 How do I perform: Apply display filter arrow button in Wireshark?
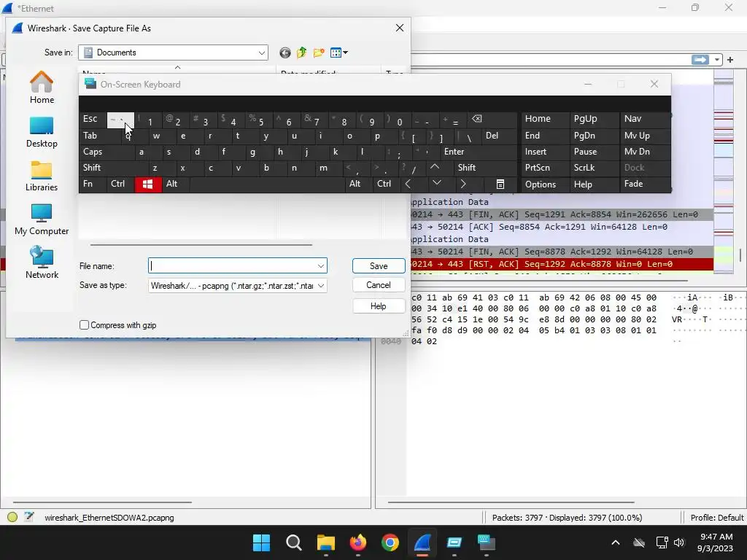700,60
